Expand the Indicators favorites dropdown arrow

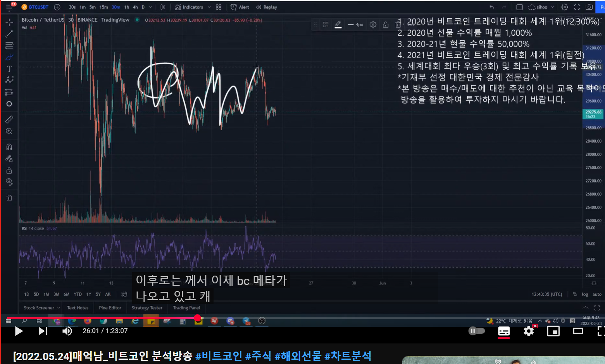[x=209, y=7]
